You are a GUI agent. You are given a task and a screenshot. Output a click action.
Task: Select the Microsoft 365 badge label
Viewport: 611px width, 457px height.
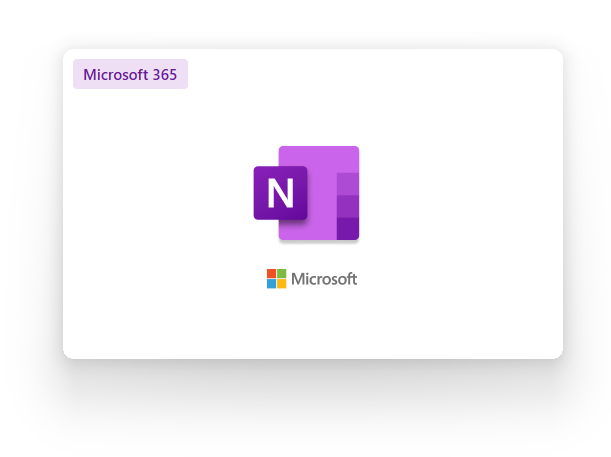[130, 74]
